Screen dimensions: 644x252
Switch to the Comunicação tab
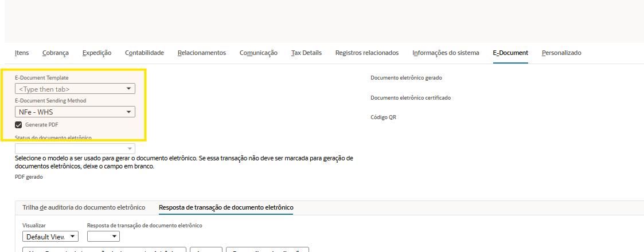click(x=259, y=53)
